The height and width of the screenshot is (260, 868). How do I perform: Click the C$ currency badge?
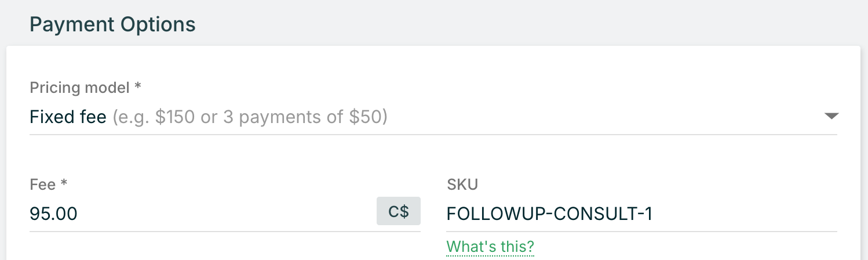398,211
